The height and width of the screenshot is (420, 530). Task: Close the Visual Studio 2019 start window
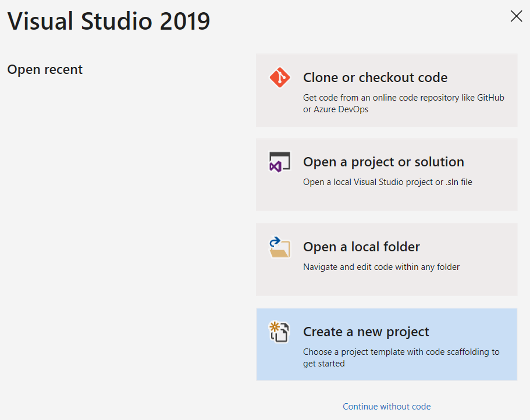(516, 16)
